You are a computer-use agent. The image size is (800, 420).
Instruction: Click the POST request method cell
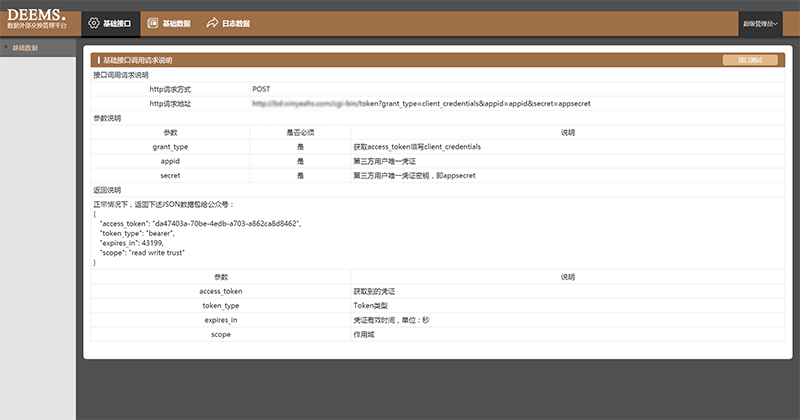coord(261,89)
